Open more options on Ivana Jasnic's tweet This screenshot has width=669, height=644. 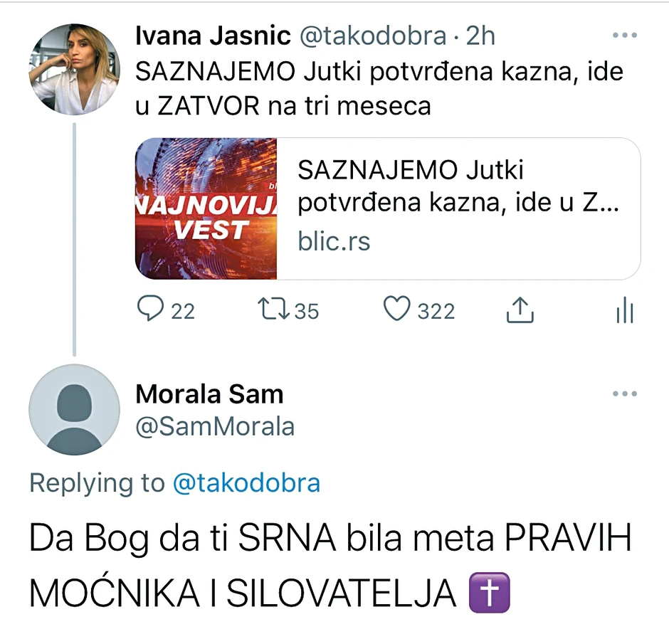pos(624,36)
